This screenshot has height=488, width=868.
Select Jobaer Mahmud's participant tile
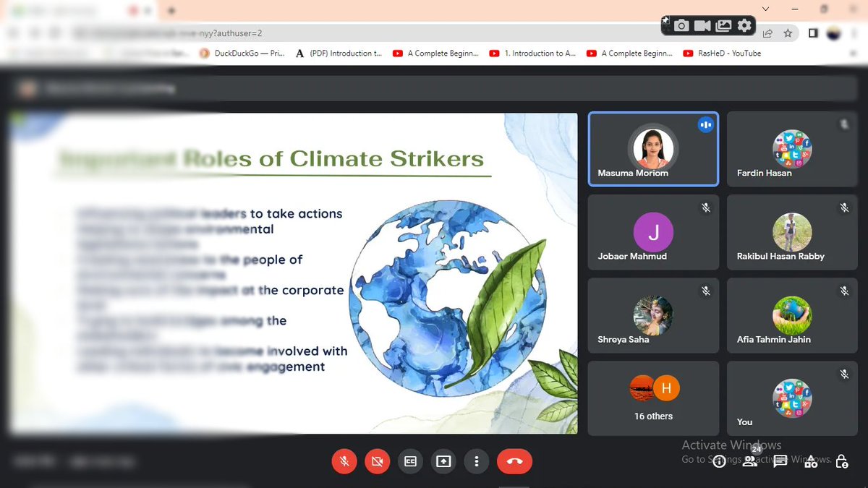pyautogui.click(x=653, y=232)
